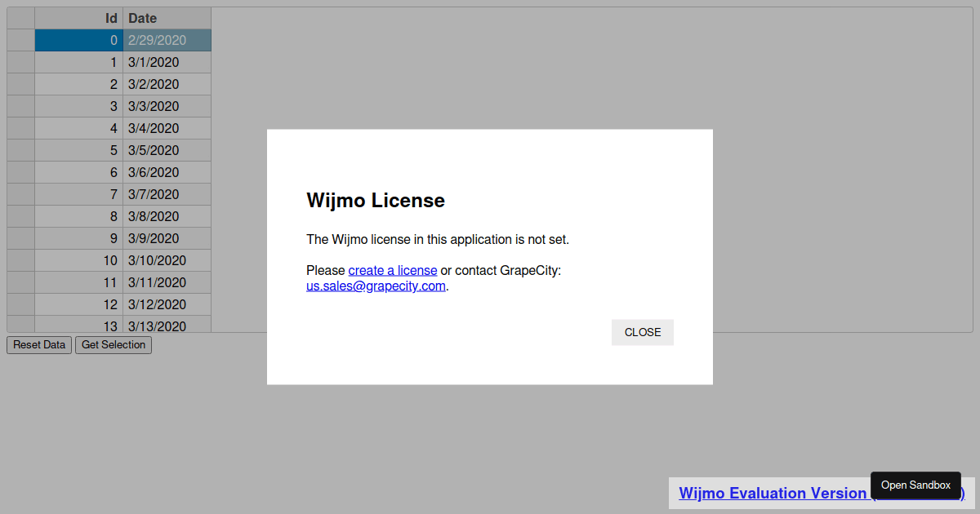Viewport: 980px width, 514px height.
Task: Close the Wijmo License dialog
Action: (x=642, y=332)
